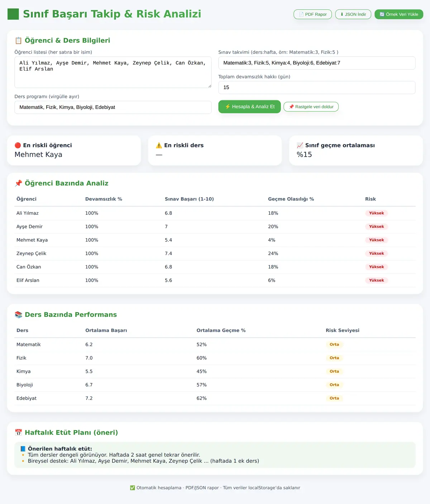Click the Can Özkan student name
Image resolution: width=430 pixels, height=504 pixels.
29,267
